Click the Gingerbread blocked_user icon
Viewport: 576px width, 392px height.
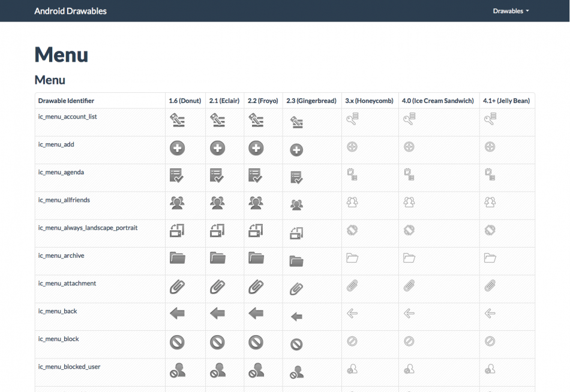296,372
